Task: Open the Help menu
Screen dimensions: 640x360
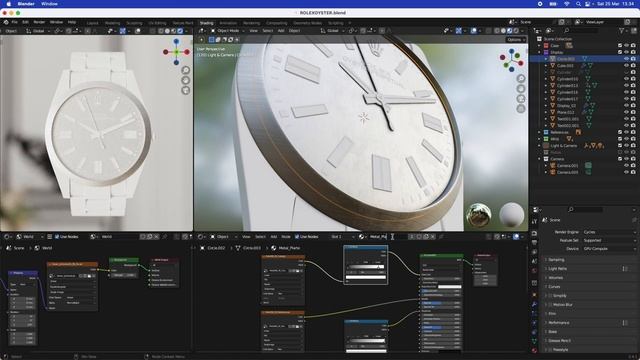Action: (72, 22)
